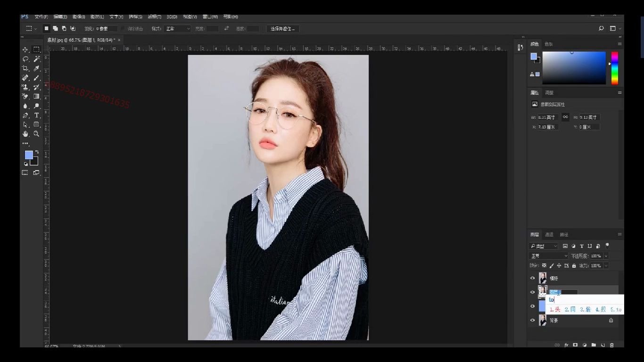Add a layer mask
Viewport: 644px width, 362px height.
click(x=575, y=345)
